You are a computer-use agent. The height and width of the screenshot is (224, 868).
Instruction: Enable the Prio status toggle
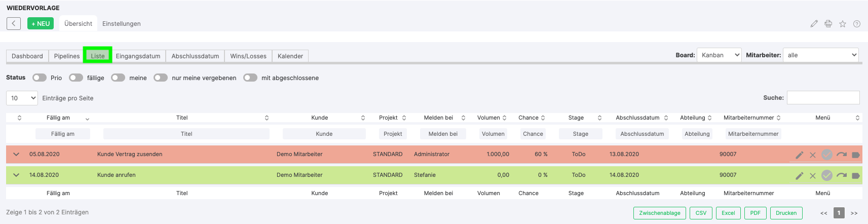pyautogui.click(x=40, y=78)
